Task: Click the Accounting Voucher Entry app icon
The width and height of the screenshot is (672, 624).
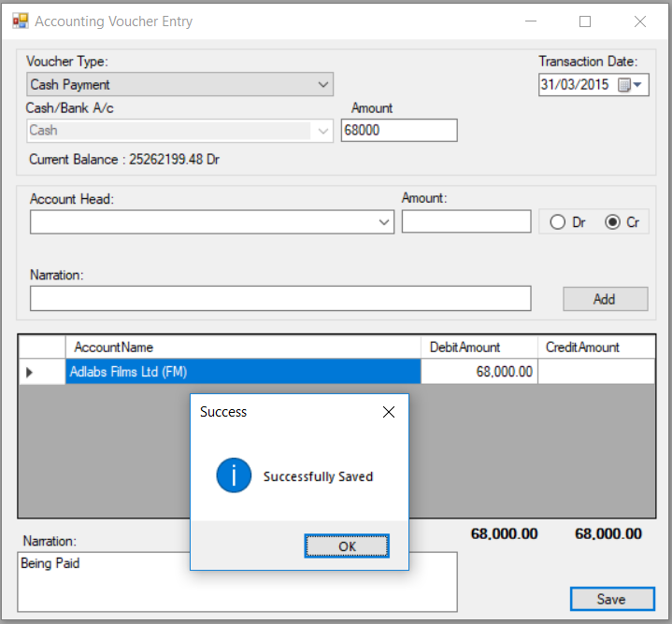Action: coord(21,21)
